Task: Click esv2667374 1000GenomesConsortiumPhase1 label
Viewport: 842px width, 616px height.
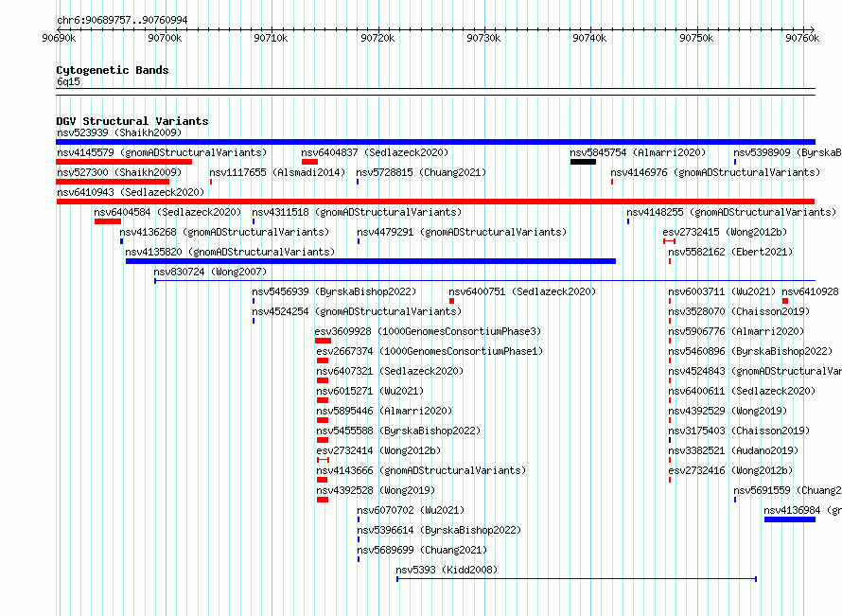Action: 430,351
